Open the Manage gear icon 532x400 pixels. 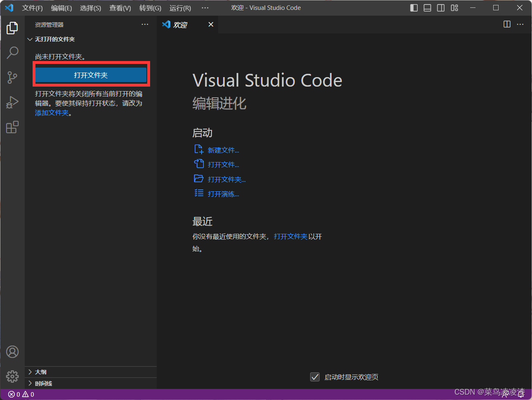coord(12,376)
